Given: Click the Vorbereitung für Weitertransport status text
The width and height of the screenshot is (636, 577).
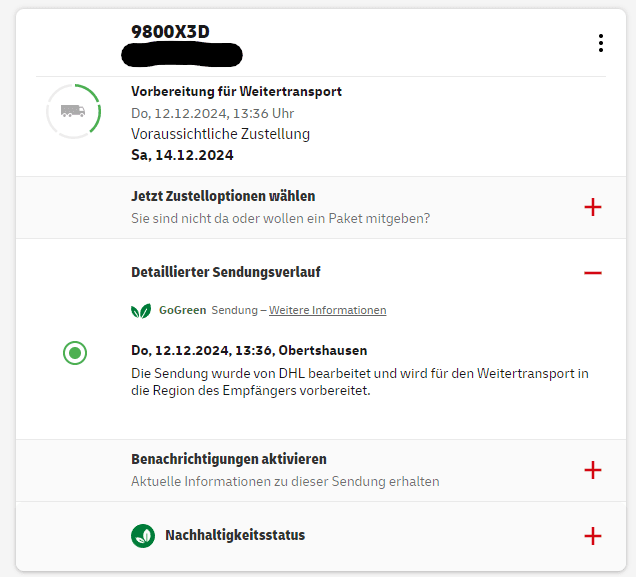Looking at the screenshot, I should (x=236, y=92).
